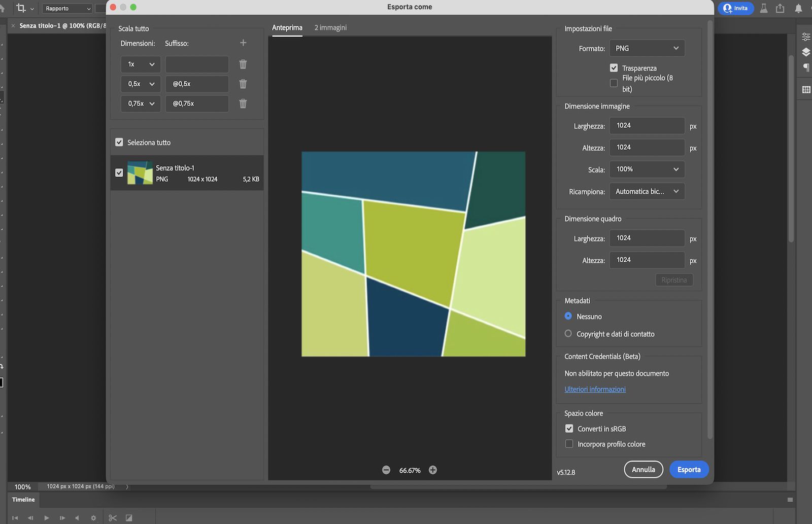Zoom in the preview with plus icon
The height and width of the screenshot is (524, 812).
coord(433,470)
